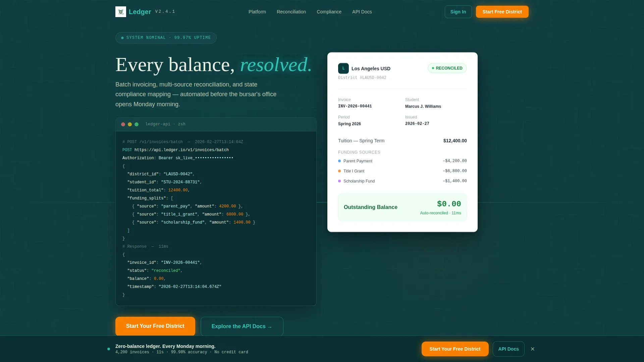Screen dimensions: 644x362
Task: Click the purple Scholarship Fund dot
Action: (x=339, y=181)
